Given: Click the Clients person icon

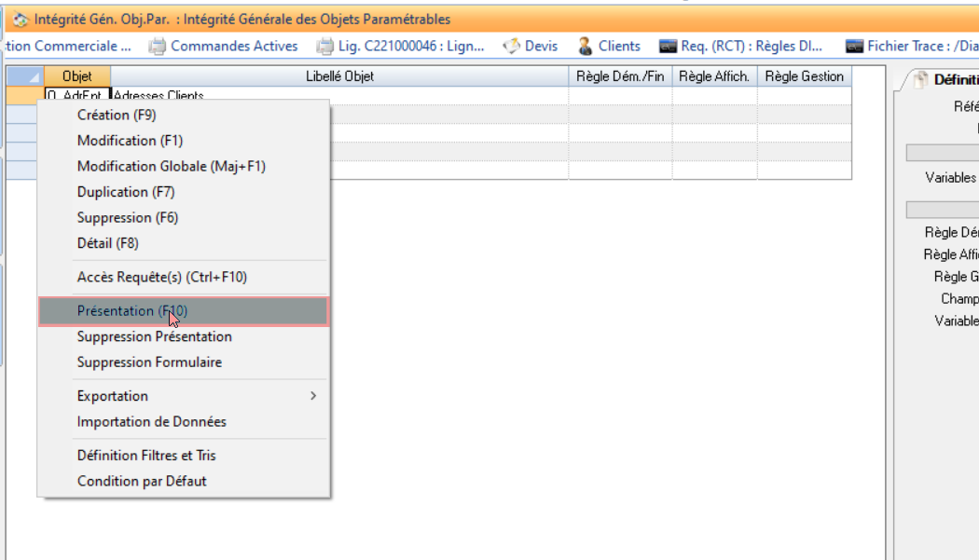Looking at the screenshot, I should [586, 46].
